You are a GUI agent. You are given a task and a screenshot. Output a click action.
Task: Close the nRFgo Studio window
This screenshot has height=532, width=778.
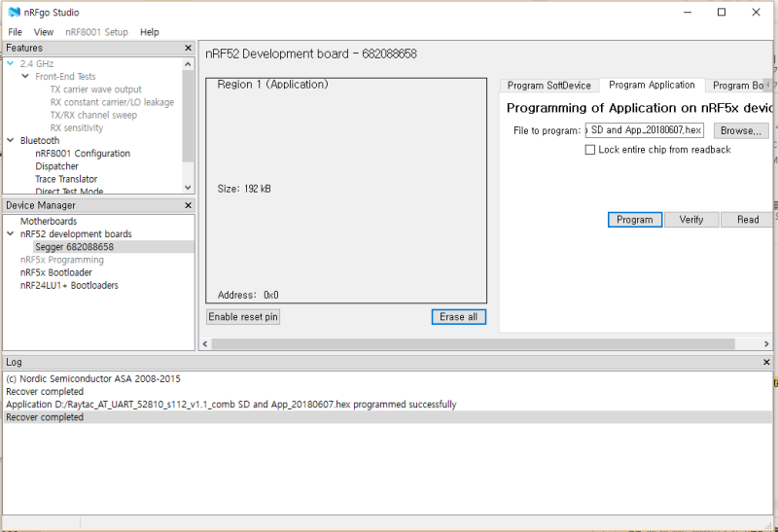tap(756, 13)
